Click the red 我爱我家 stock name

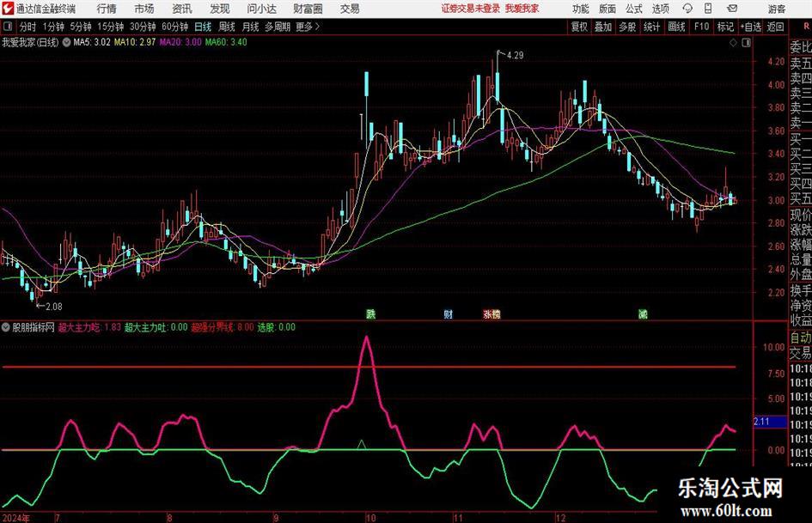point(522,9)
